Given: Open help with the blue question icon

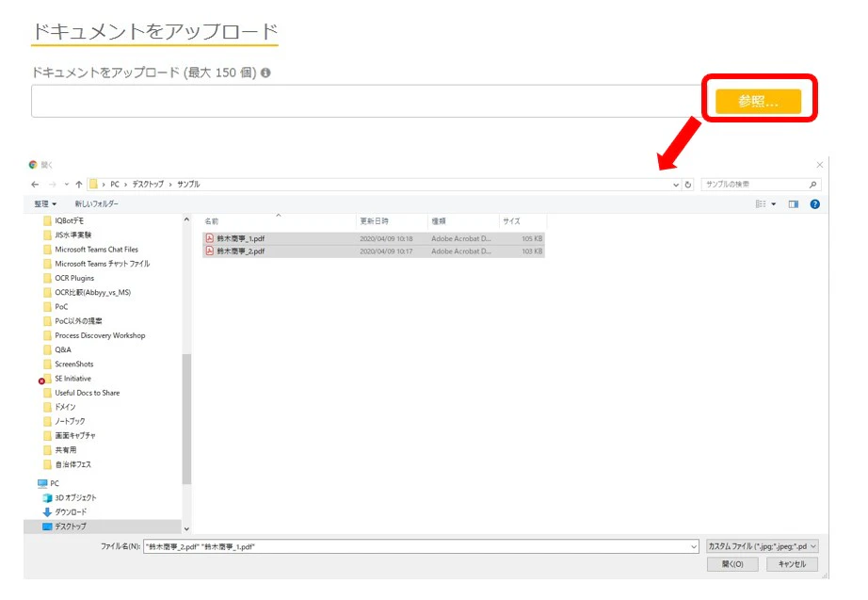Looking at the screenshot, I should (815, 204).
